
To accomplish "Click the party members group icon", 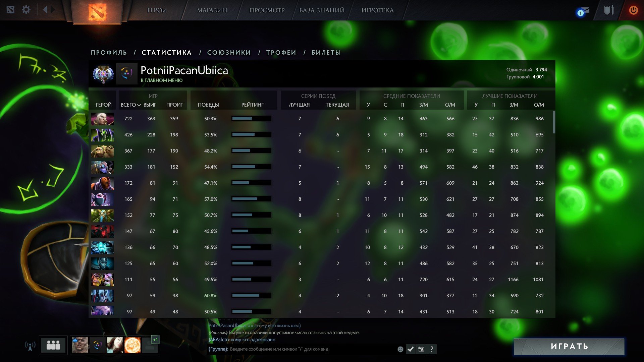I will point(53,345).
